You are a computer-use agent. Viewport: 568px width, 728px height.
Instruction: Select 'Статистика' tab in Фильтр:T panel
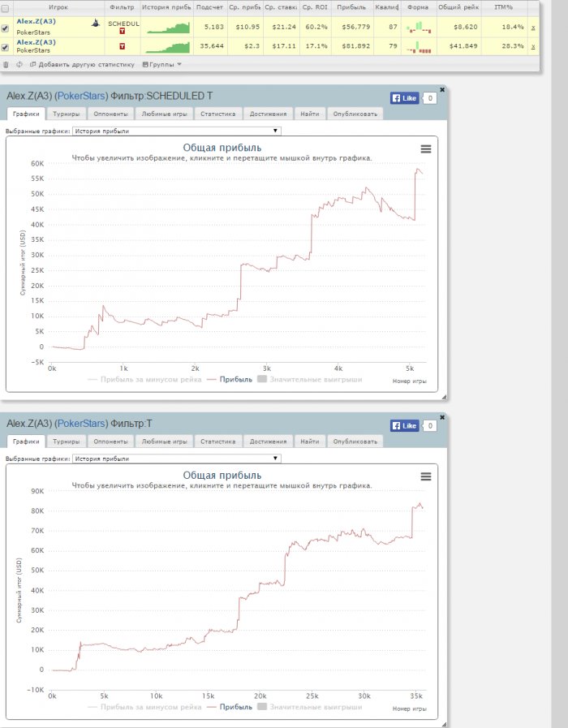[x=217, y=441]
